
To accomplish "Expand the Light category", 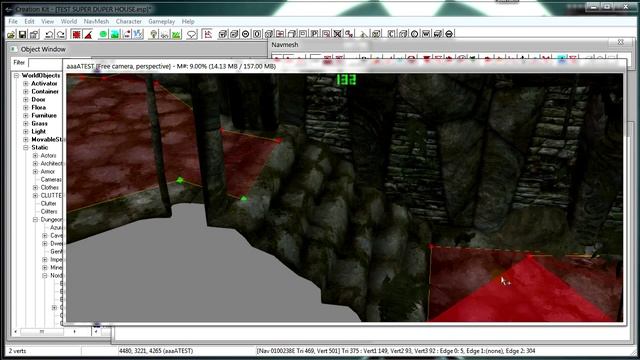I will pyautogui.click(x=26, y=131).
